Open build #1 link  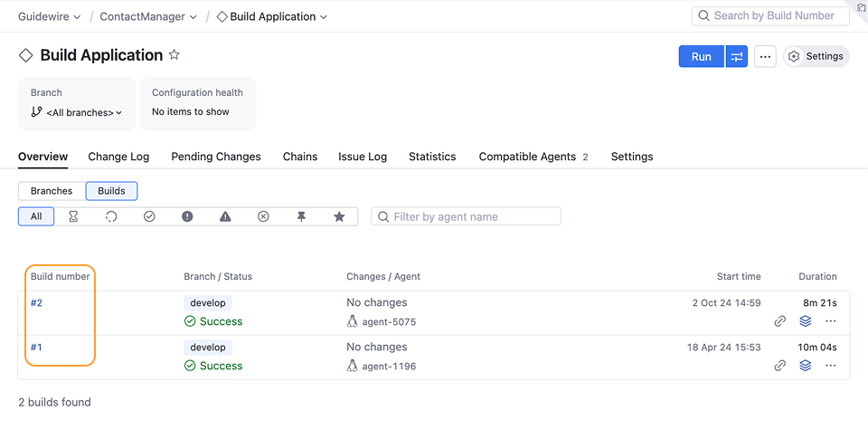(x=36, y=347)
